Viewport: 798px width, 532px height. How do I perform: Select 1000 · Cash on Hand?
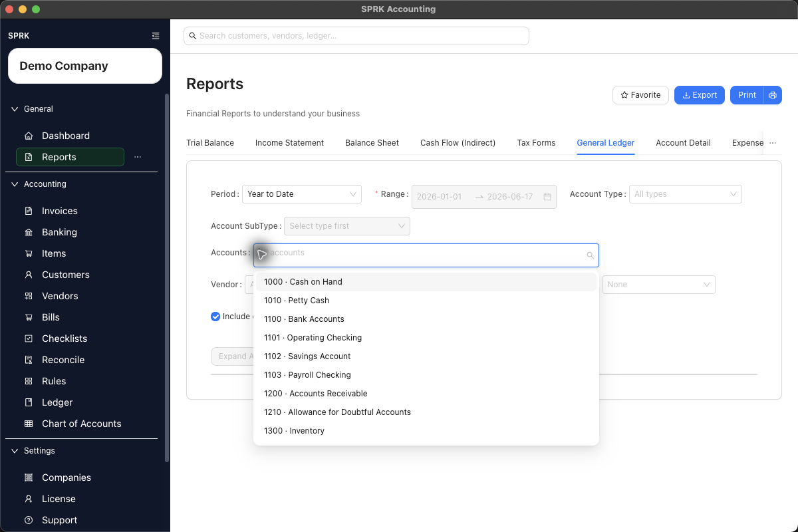pos(426,282)
